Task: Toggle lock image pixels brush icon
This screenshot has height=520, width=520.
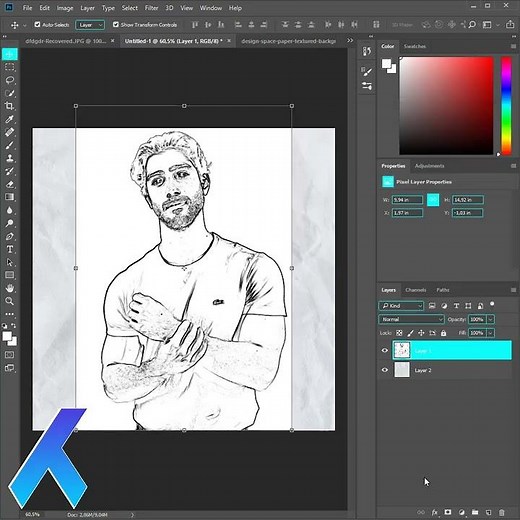Action: coord(410,333)
